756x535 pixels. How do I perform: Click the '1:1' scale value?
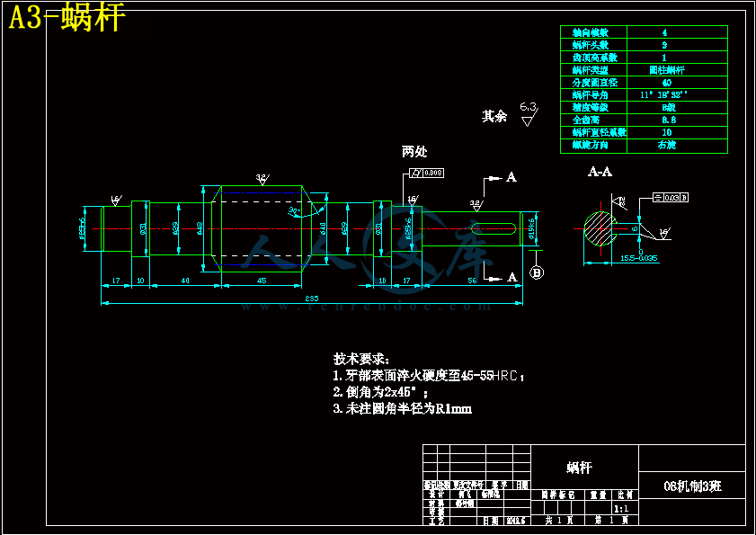click(x=621, y=508)
